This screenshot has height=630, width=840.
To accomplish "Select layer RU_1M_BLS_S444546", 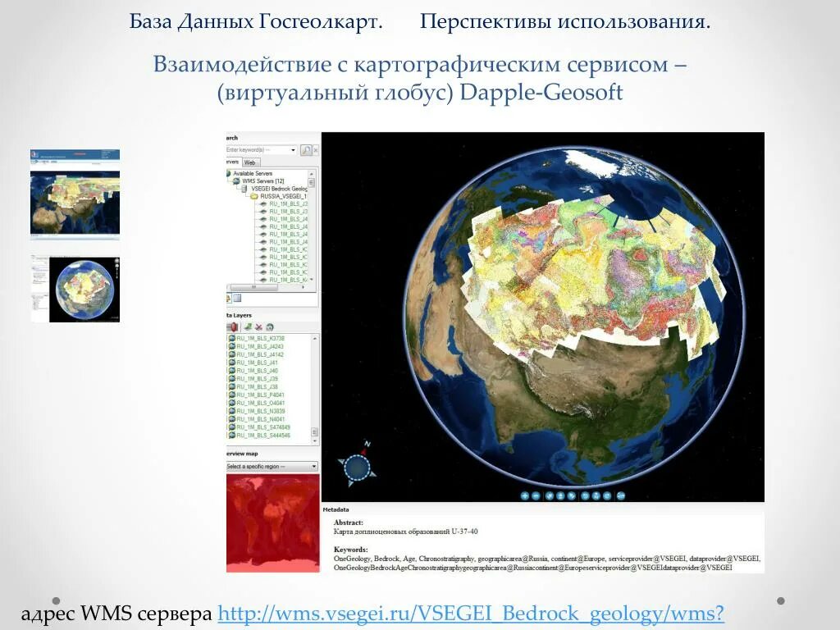I will pos(263,435).
